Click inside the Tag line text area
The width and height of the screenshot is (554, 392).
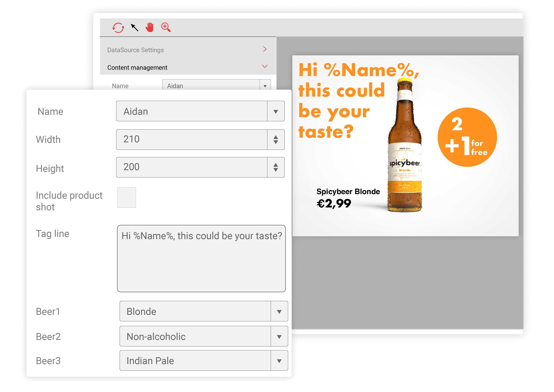coord(201,259)
